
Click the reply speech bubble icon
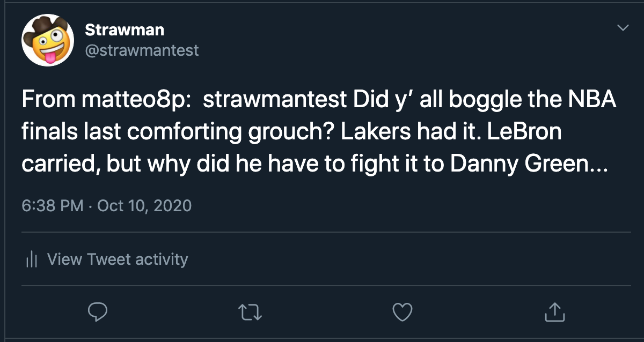click(98, 311)
